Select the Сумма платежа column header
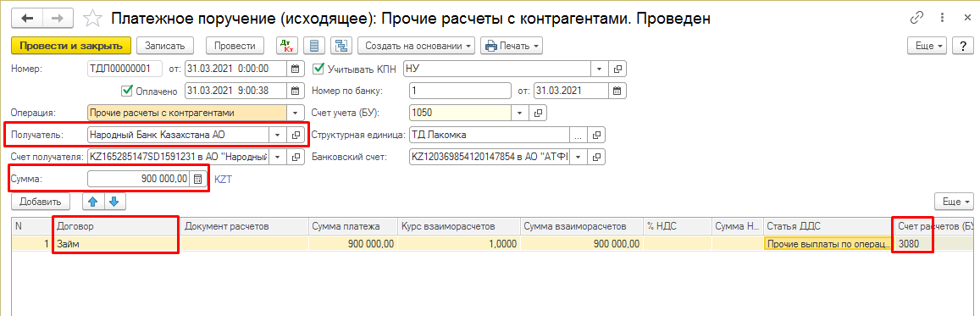980x316 pixels. pyautogui.click(x=353, y=226)
